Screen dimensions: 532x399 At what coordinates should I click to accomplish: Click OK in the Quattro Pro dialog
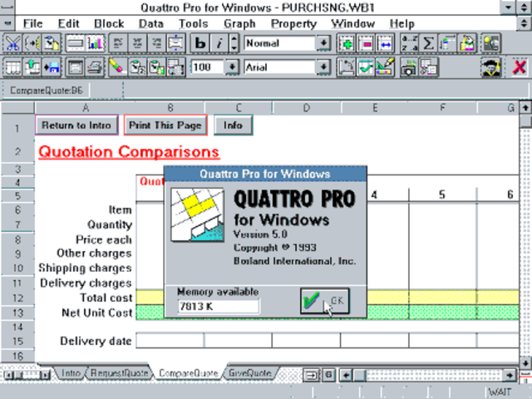[x=325, y=301]
